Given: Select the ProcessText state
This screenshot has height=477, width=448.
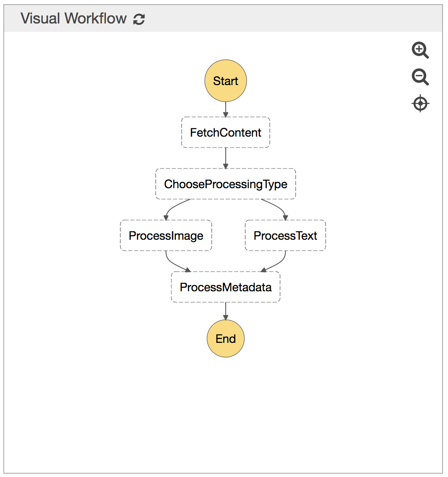Looking at the screenshot, I should [x=285, y=236].
